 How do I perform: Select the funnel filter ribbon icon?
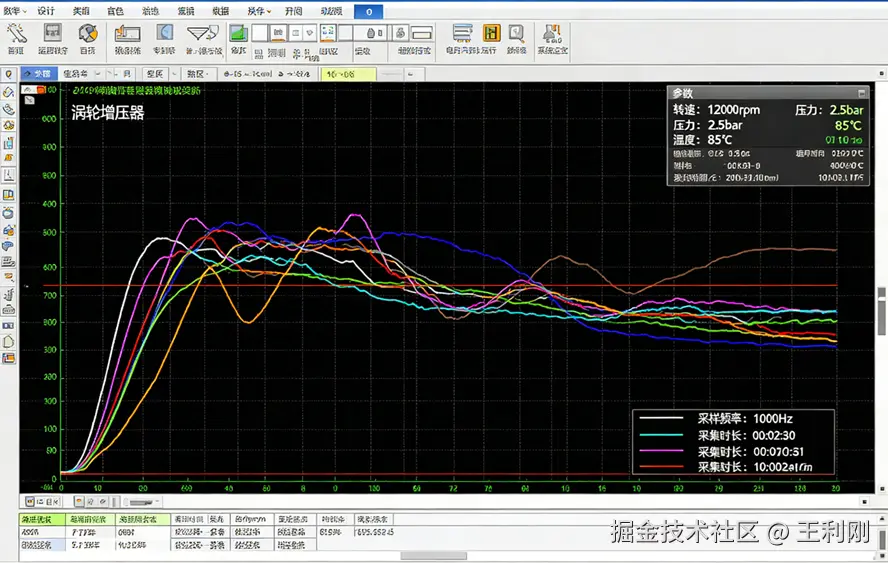coord(202,33)
